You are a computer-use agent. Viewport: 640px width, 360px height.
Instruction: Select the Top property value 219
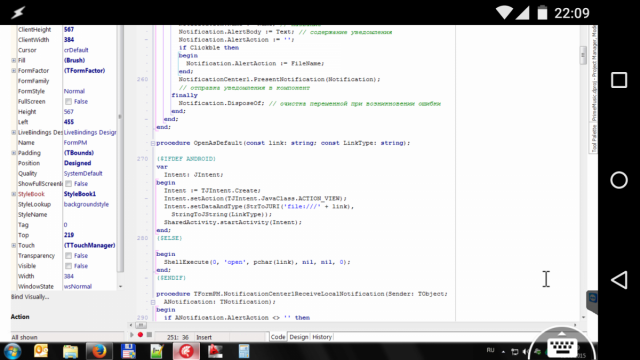tap(69, 235)
